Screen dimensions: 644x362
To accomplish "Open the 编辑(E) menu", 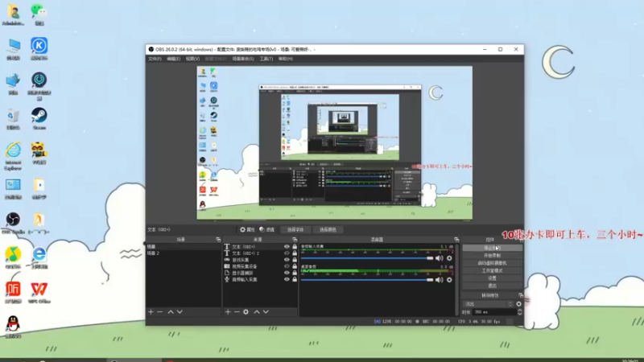I will point(173,59).
